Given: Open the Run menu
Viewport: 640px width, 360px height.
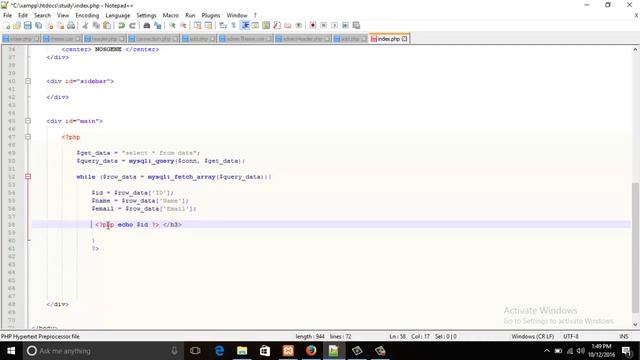Looking at the screenshot, I should tap(190, 15).
